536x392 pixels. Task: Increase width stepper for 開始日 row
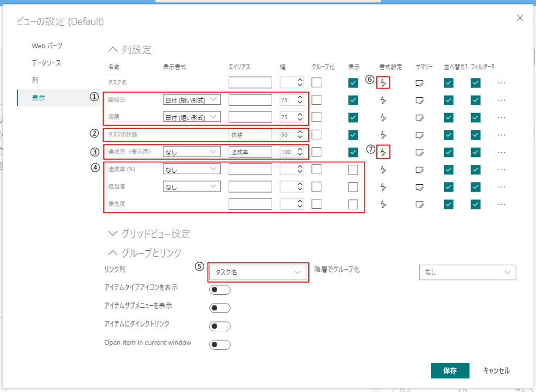(300, 97)
